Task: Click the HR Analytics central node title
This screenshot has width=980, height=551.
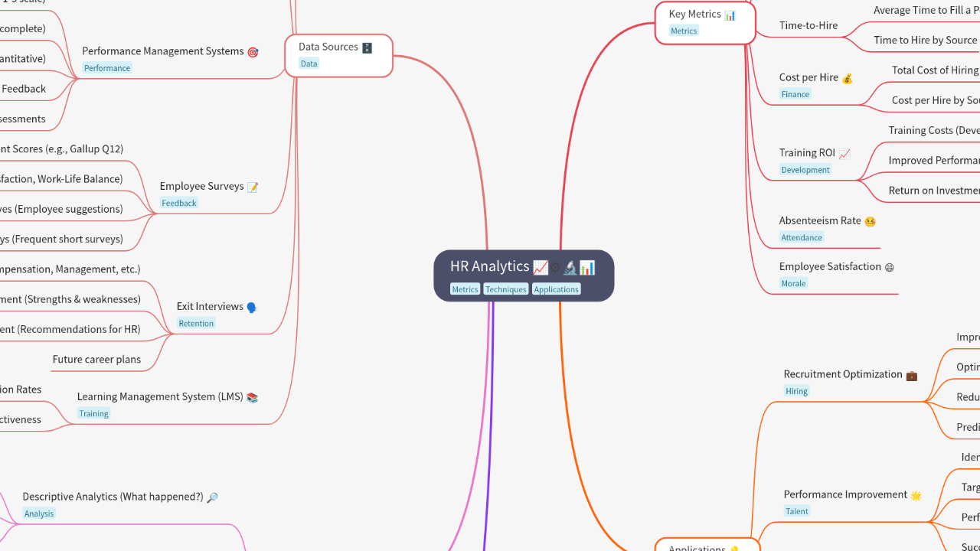Action: pyautogui.click(x=489, y=266)
